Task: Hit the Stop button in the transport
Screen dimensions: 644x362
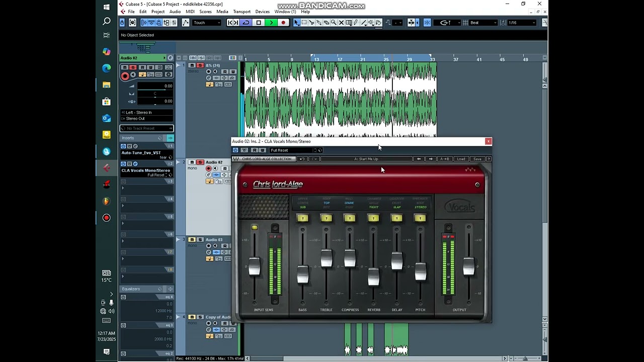Action: (259, 23)
